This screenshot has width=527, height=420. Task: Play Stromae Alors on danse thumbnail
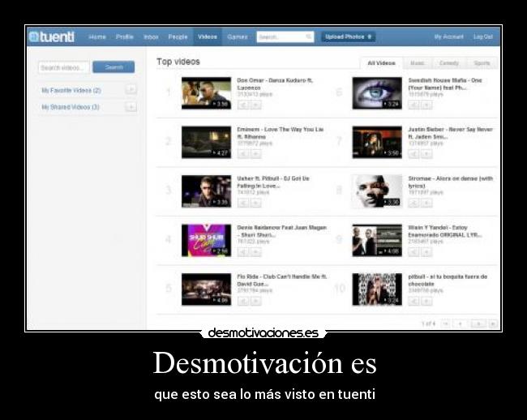click(377, 191)
